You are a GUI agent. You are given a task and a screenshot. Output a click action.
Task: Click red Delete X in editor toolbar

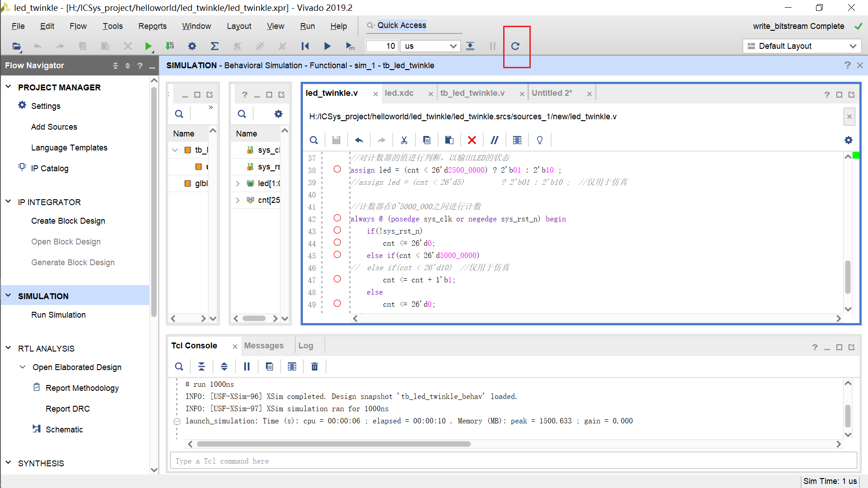point(472,140)
